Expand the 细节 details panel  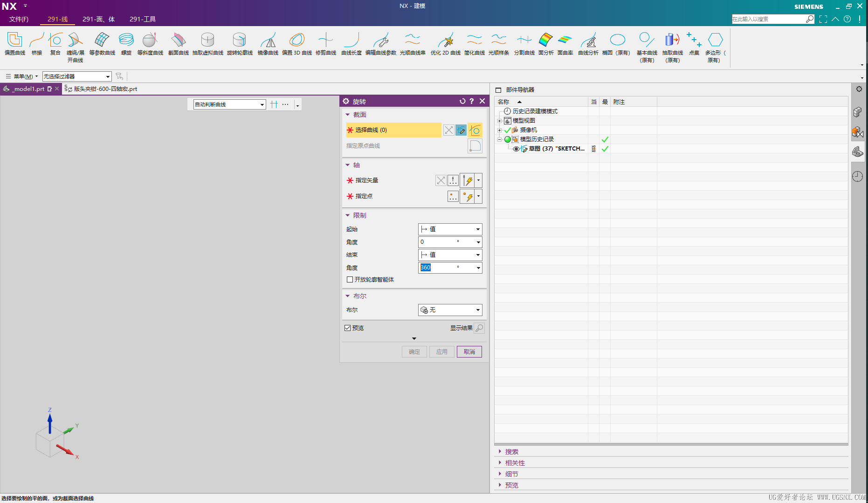(x=500, y=474)
